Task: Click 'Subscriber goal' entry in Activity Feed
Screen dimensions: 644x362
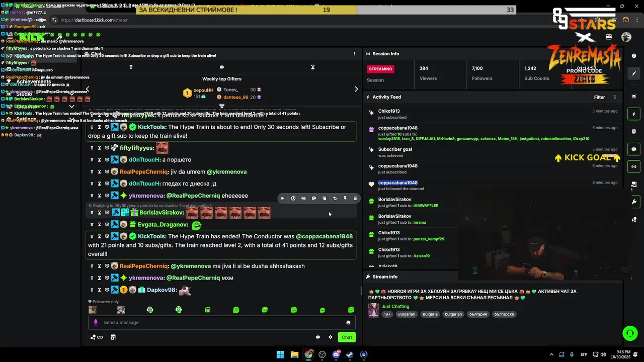Action: [395, 149]
